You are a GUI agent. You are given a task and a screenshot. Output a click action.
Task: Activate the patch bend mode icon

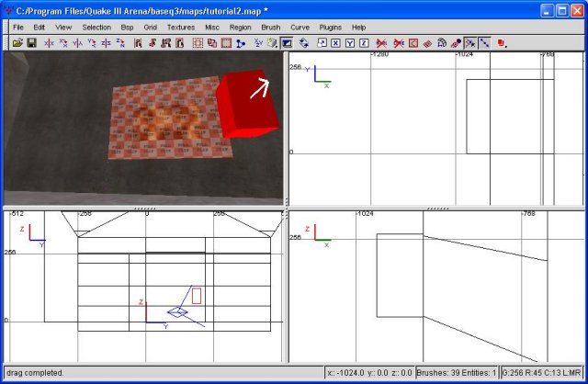pyautogui.click(x=442, y=43)
